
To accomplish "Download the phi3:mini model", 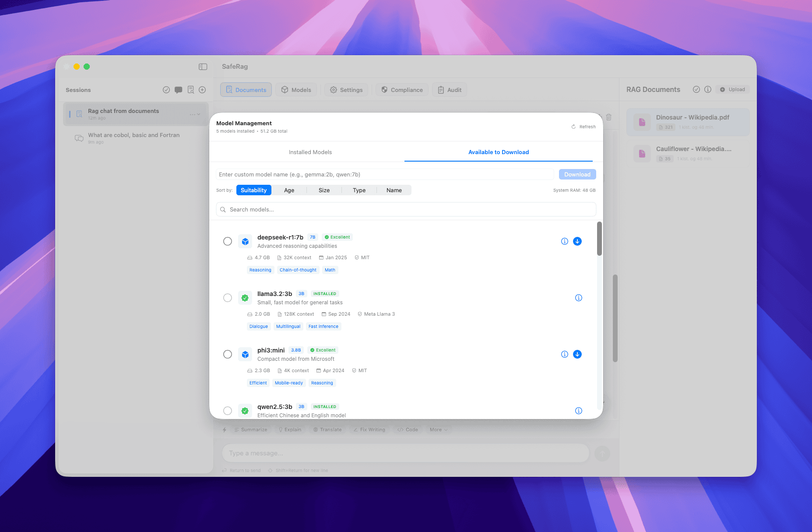I will [577, 354].
